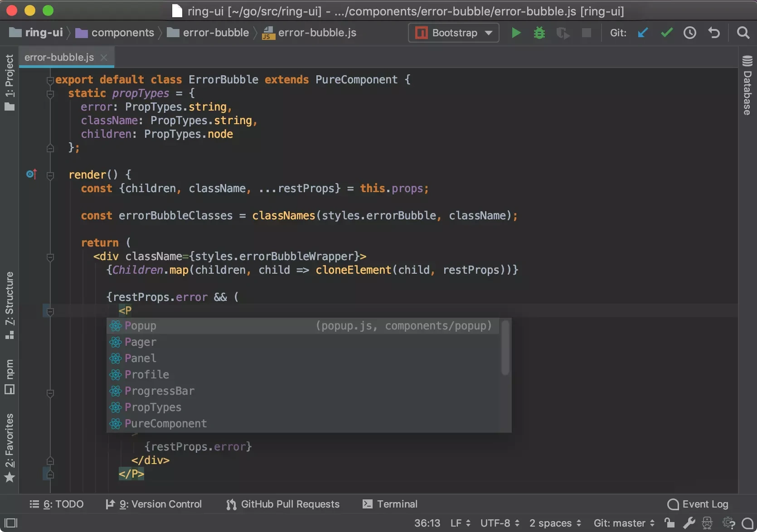Image resolution: width=757 pixels, height=532 pixels.
Task: Click components in the breadcrumb
Action: (x=115, y=33)
